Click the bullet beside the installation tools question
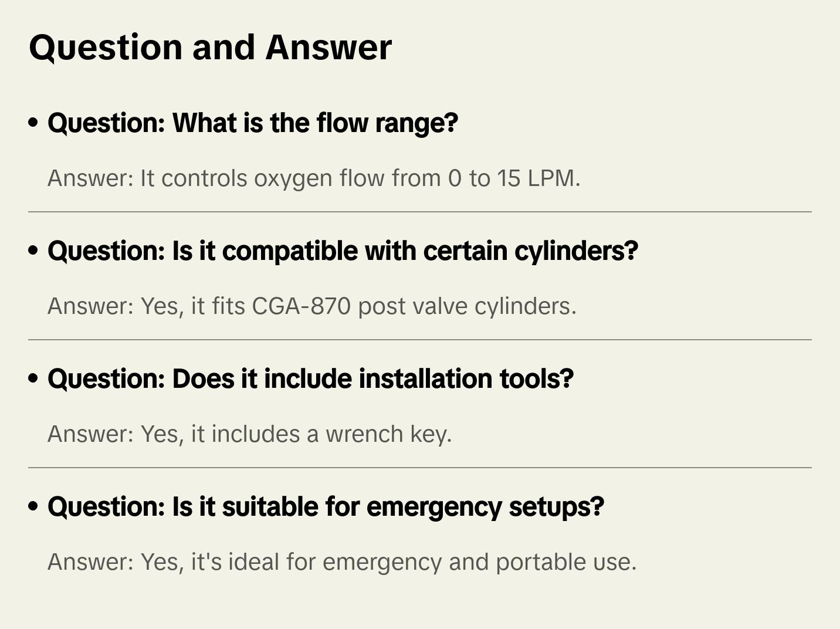Viewport: 840px width, 629px height. coord(33,379)
